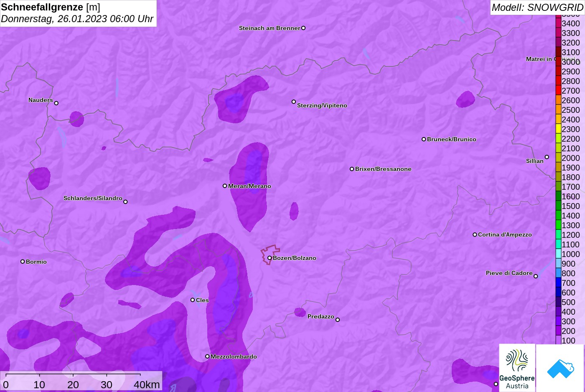Select the Nauders location dot
Viewport: 585px width, 392px height.
click(56, 103)
